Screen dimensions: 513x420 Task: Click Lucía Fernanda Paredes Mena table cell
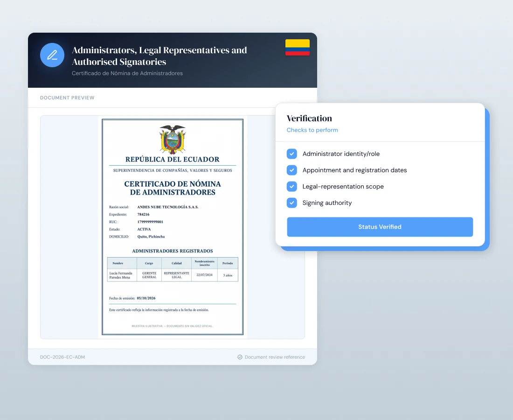coord(122,275)
